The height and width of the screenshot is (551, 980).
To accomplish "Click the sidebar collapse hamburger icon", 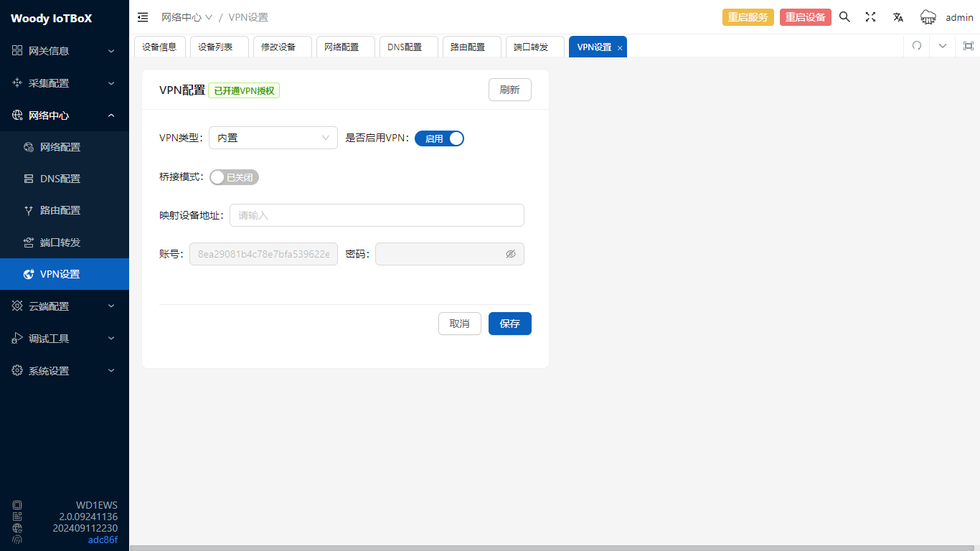I will click(x=143, y=17).
